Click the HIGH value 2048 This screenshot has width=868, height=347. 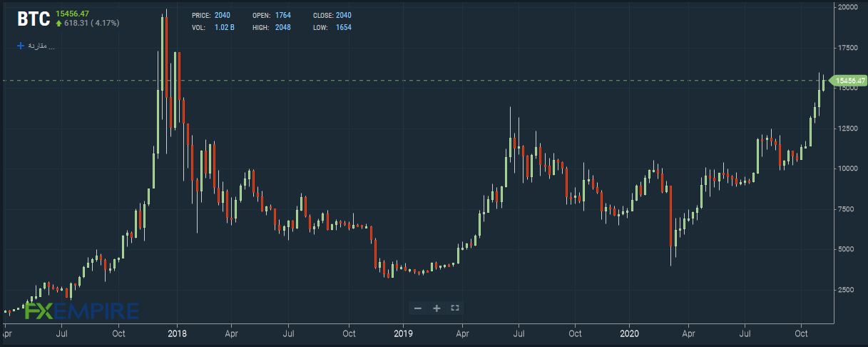282,27
